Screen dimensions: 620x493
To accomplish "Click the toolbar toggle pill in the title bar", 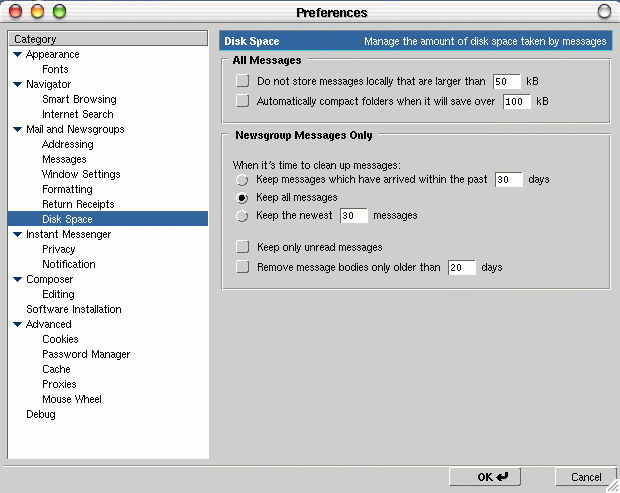I will point(604,11).
